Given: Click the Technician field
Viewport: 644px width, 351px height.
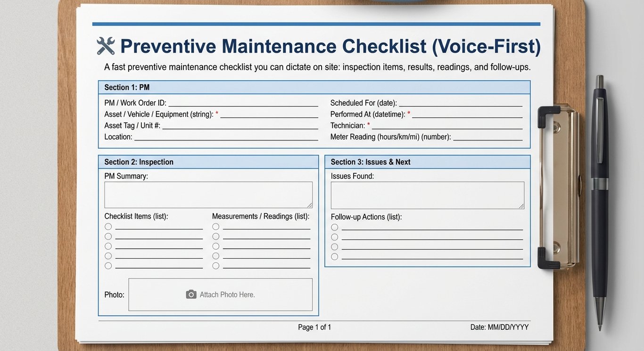Looking at the screenshot, I should [448, 125].
